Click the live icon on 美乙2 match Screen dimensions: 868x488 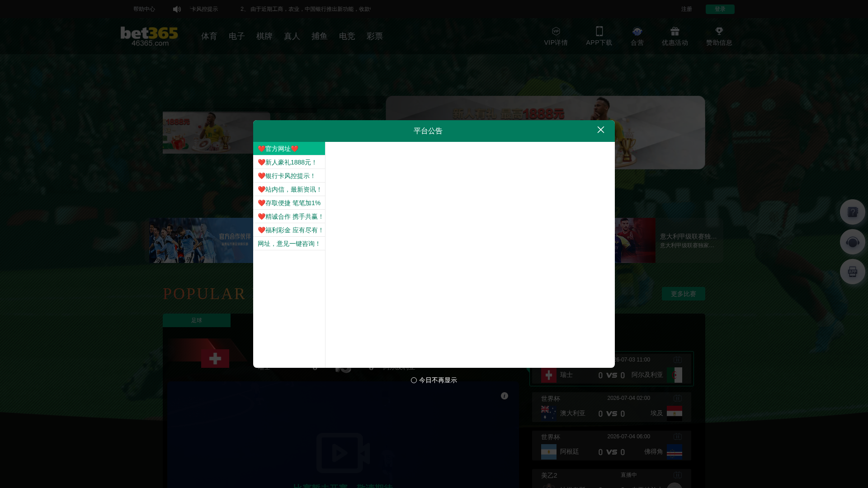pyautogui.click(x=677, y=475)
